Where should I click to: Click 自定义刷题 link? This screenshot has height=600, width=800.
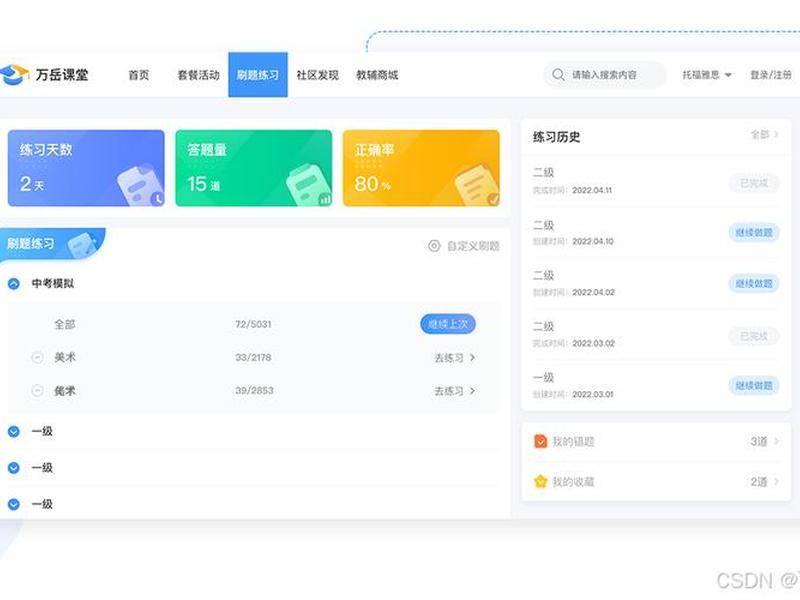pyautogui.click(x=473, y=246)
